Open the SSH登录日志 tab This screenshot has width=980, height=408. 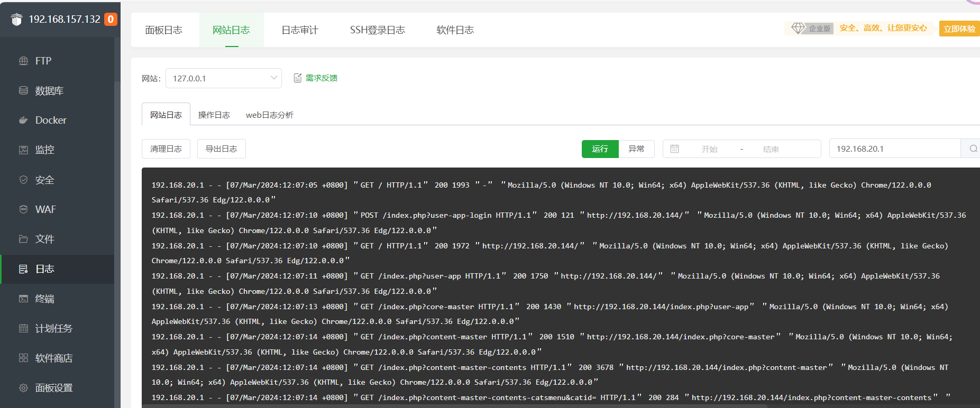pyautogui.click(x=378, y=30)
